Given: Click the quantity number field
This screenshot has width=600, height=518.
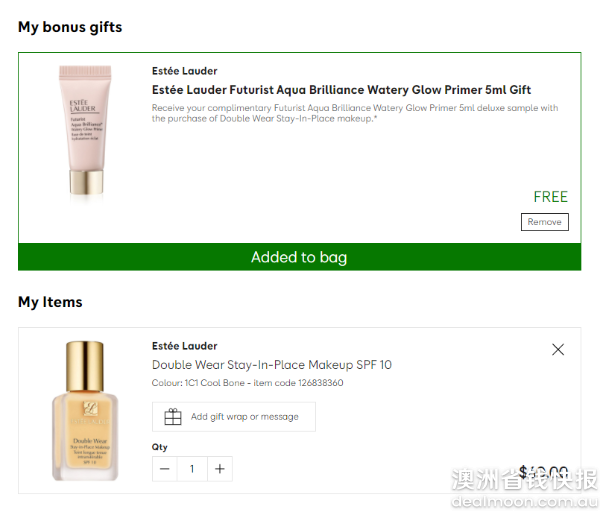Looking at the screenshot, I should click(x=192, y=469).
